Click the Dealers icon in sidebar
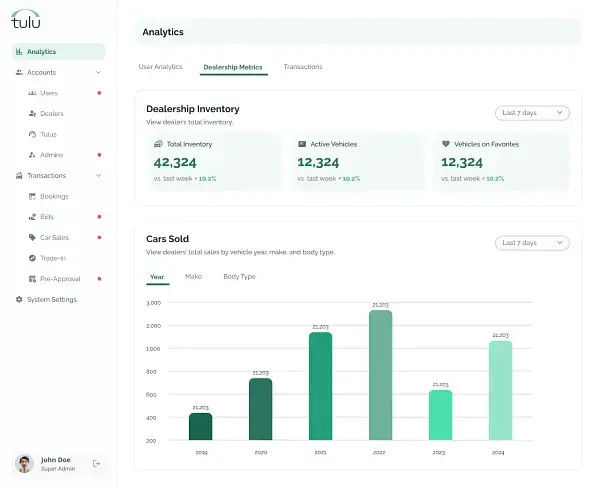Image resolution: width=600 pixels, height=488 pixels. (32, 114)
